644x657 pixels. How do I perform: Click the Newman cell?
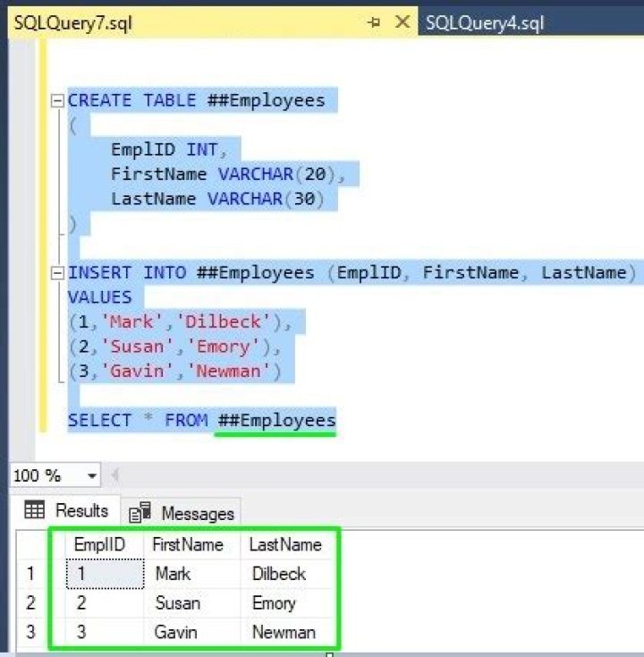[x=288, y=632]
